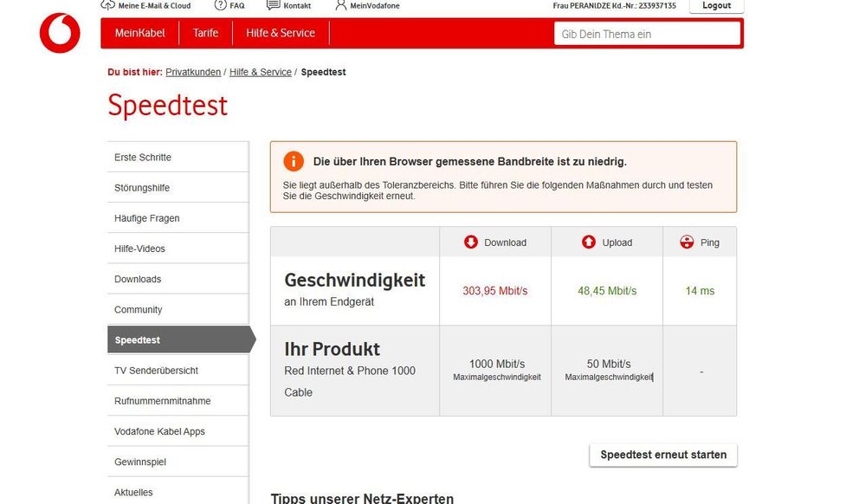This screenshot has width=865, height=504.
Task: Select the active Speedtest sidebar item
Action: [x=181, y=339]
